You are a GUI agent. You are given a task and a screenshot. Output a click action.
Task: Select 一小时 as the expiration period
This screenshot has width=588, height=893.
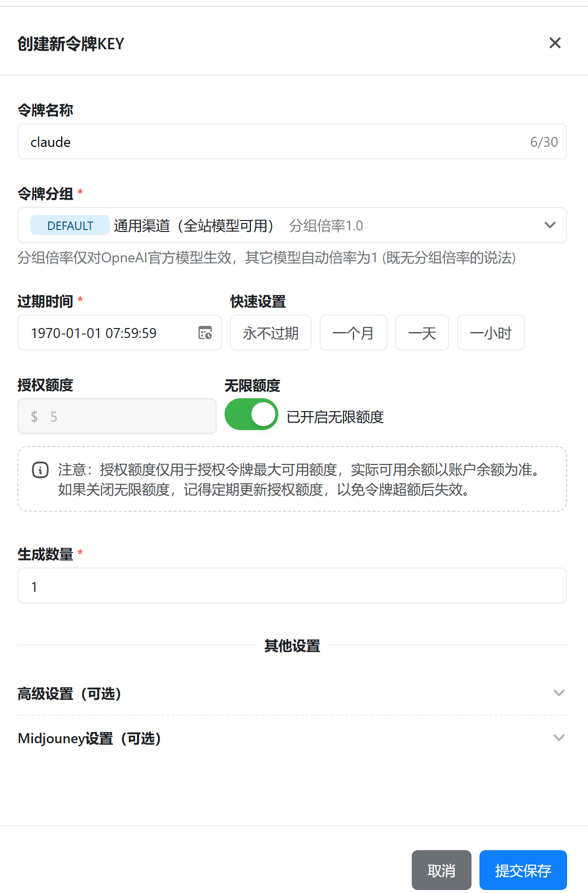point(490,333)
